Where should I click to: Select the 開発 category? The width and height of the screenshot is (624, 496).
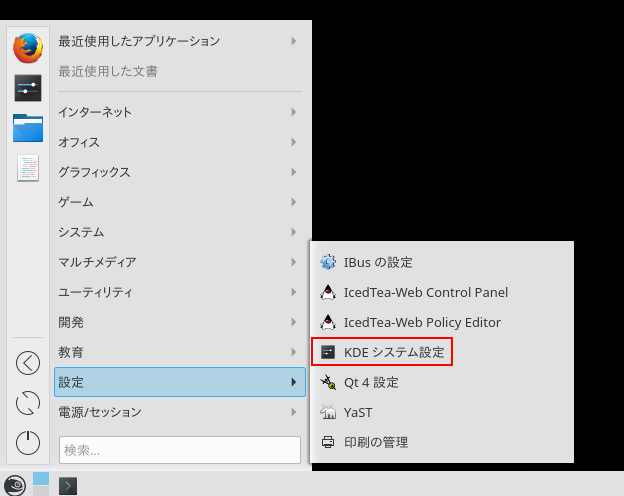180,322
